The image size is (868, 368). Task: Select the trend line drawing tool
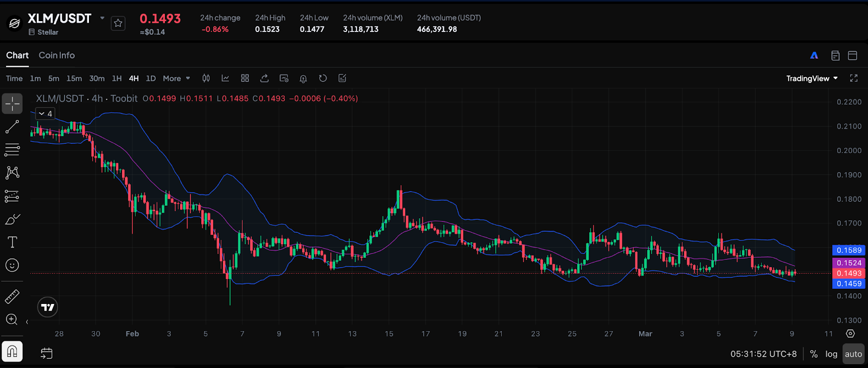[x=12, y=127]
